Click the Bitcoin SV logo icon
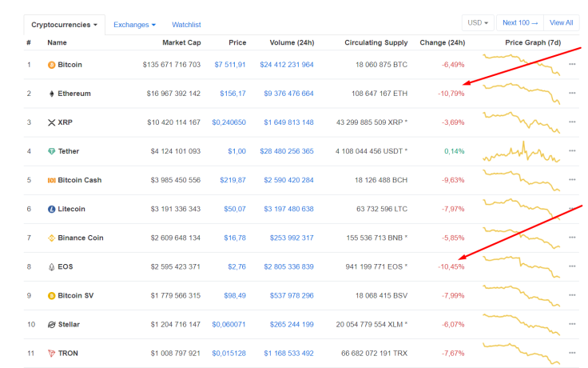Viewport: 588px width, 368px height. click(x=51, y=296)
